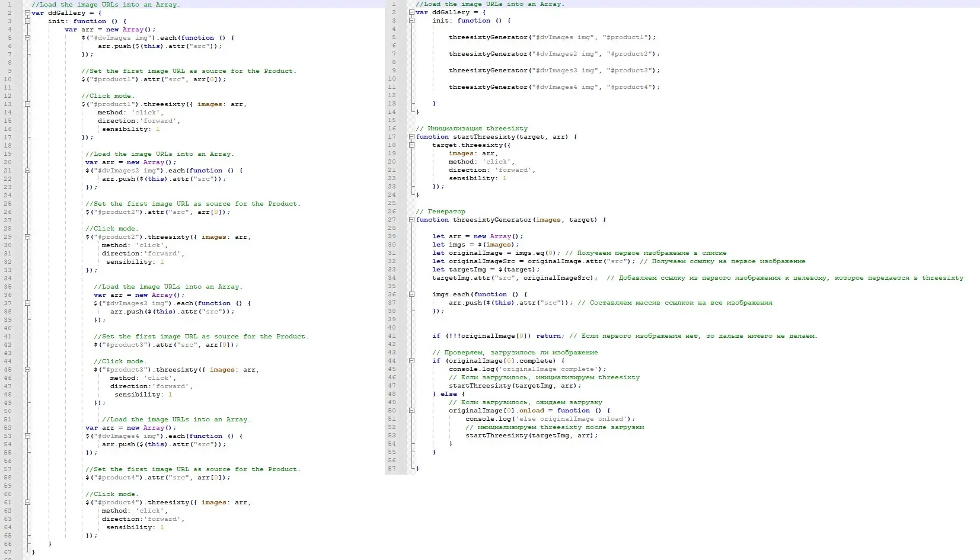Collapse the $("#product3").threesixty block fold marker
This screenshot has width=980, height=560.
(27, 370)
